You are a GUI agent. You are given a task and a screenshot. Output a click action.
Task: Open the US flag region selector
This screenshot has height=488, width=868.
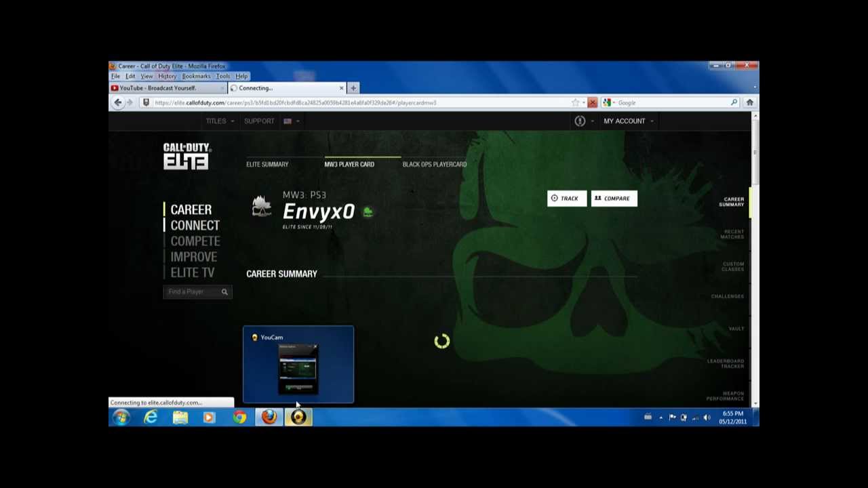pyautogui.click(x=291, y=121)
